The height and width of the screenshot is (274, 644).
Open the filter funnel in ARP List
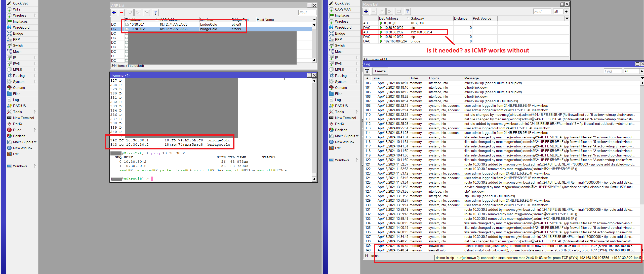click(x=155, y=13)
